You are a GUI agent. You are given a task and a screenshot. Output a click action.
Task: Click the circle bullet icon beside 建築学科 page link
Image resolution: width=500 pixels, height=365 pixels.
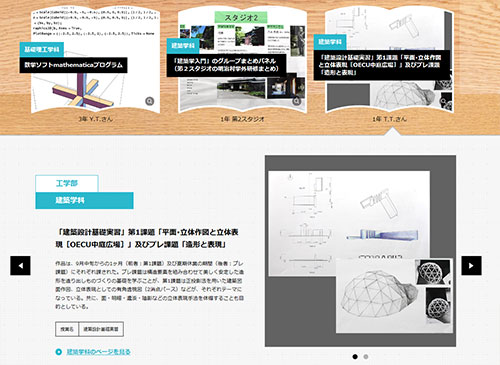[x=59, y=352]
